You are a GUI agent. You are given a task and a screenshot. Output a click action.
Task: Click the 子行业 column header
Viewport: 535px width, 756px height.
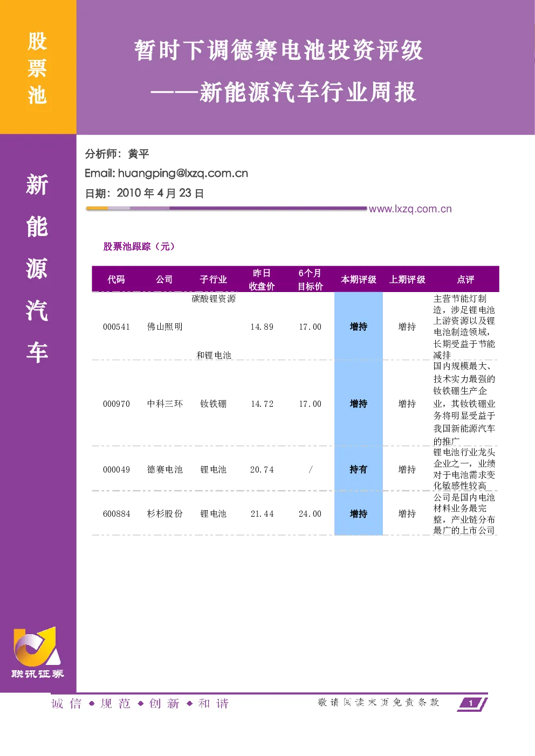[214, 280]
